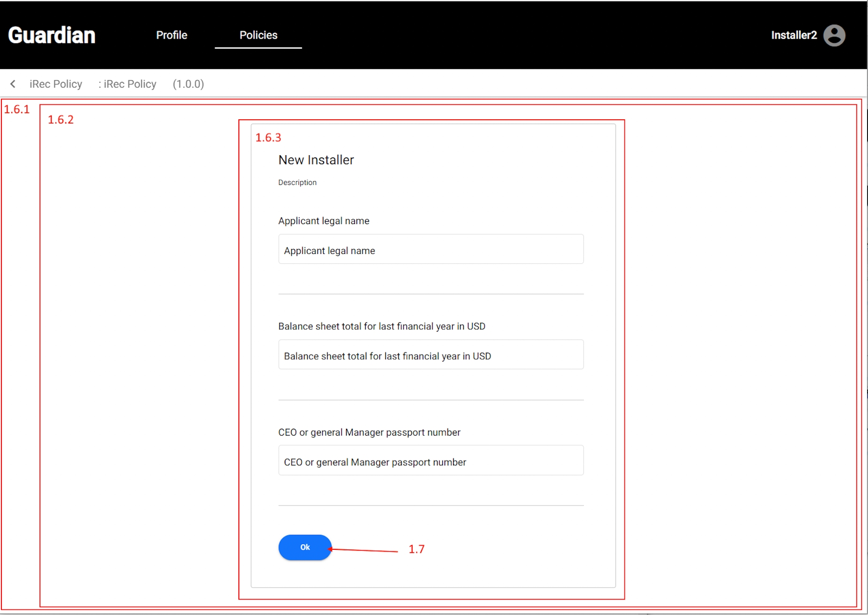The width and height of the screenshot is (868, 615).
Task: Click the first iRec Policy breadcrumb
Action: pyautogui.click(x=55, y=84)
